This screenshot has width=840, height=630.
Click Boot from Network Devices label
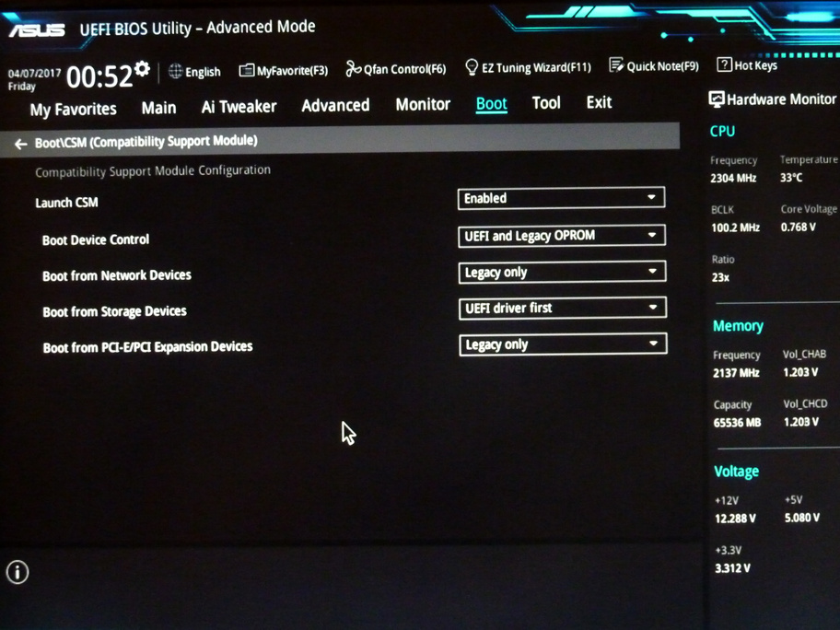(117, 275)
